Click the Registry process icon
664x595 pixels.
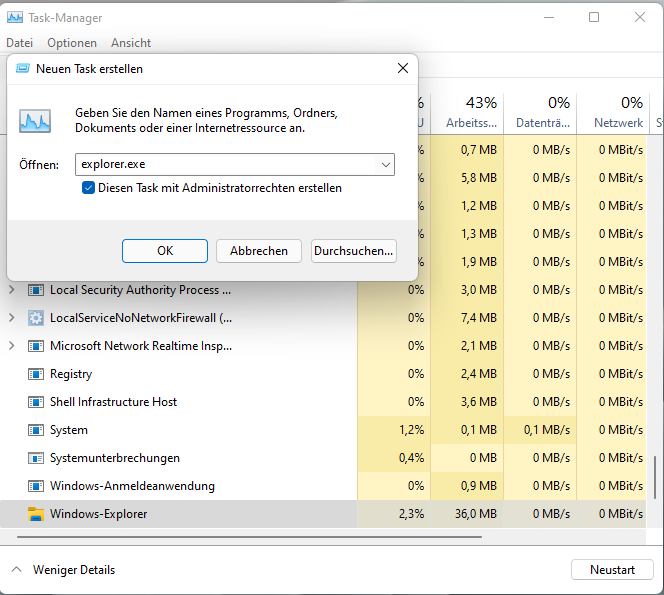(36, 374)
